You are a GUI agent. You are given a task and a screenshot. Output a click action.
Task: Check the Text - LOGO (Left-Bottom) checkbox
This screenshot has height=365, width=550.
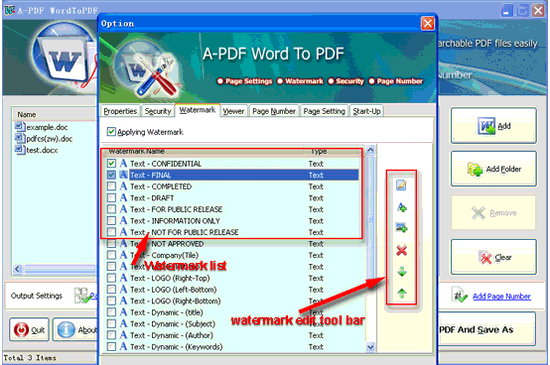point(111,289)
